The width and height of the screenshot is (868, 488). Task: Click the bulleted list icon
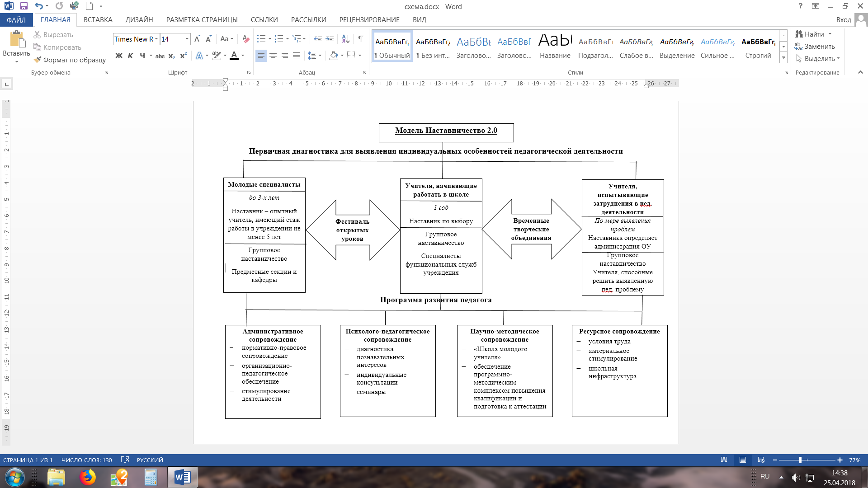point(261,39)
